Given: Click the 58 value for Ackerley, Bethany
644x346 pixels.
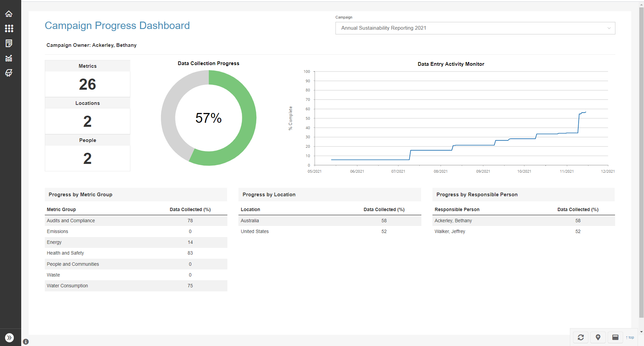Looking at the screenshot, I should coord(578,221).
